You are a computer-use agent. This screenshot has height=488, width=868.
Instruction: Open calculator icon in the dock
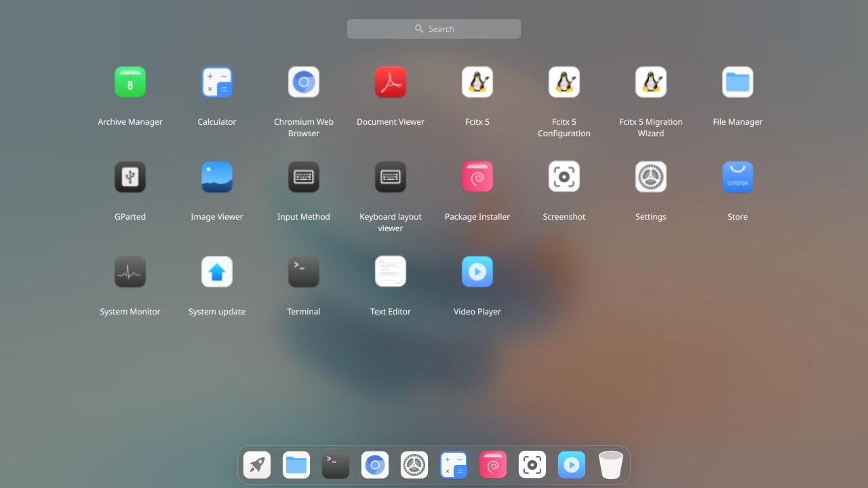click(x=454, y=465)
